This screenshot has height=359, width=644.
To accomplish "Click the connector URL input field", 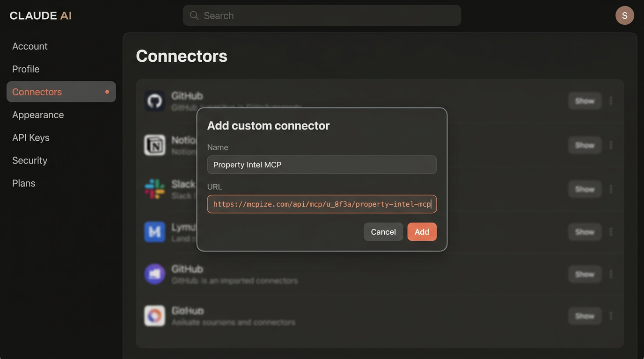I will pyautogui.click(x=322, y=204).
